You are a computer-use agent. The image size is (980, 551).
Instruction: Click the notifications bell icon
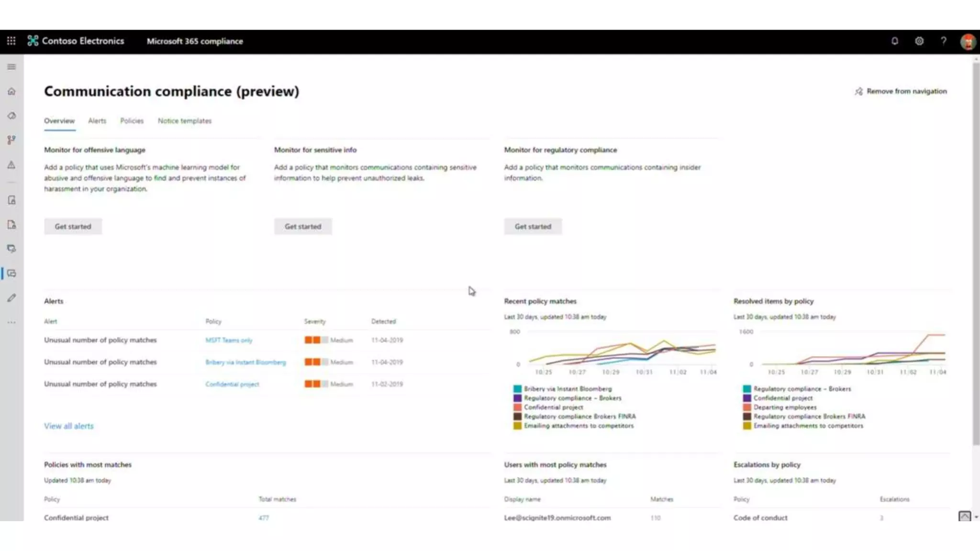[x=894, y=41]
